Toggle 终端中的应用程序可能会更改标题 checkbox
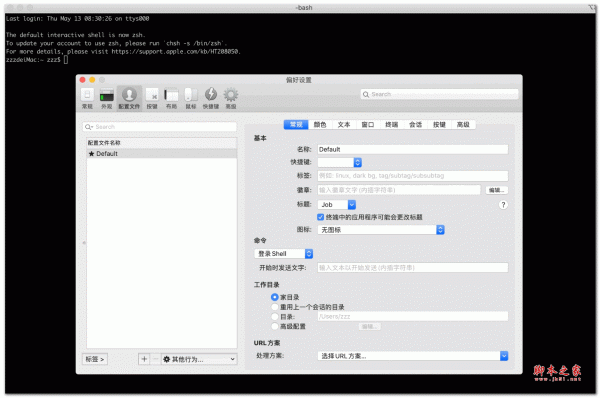The height and width of the screenshot is (398, 600). [x=320, y=217]
